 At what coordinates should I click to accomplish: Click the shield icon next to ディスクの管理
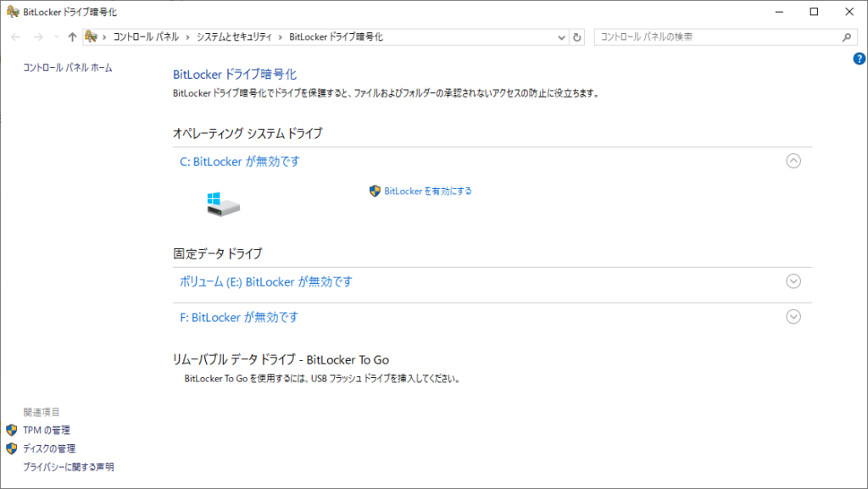[x=12, y=448]
